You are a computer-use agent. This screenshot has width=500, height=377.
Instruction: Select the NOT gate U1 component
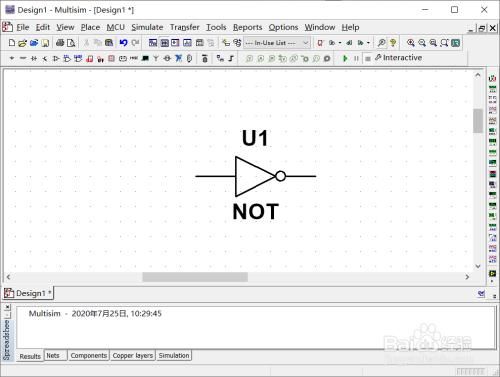pyautogui.click(x=256, y=176)
